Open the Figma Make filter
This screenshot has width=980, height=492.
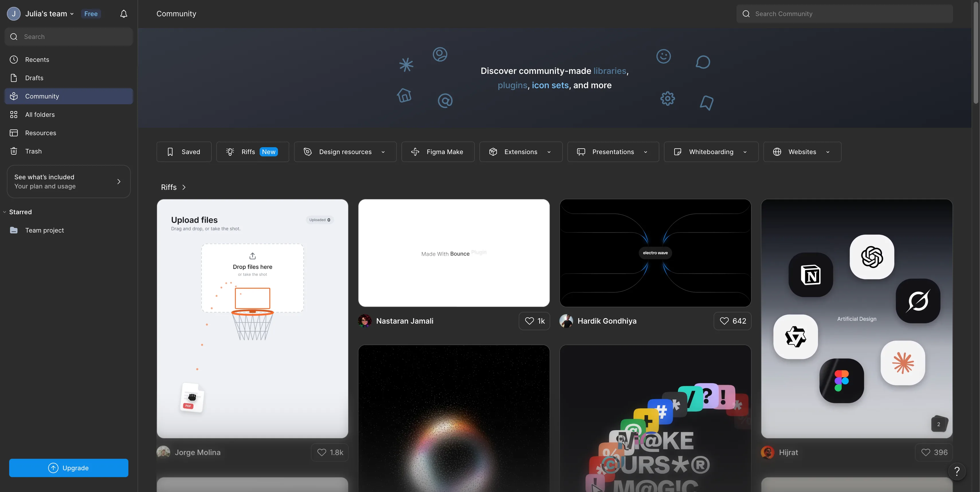click(438, 152)
